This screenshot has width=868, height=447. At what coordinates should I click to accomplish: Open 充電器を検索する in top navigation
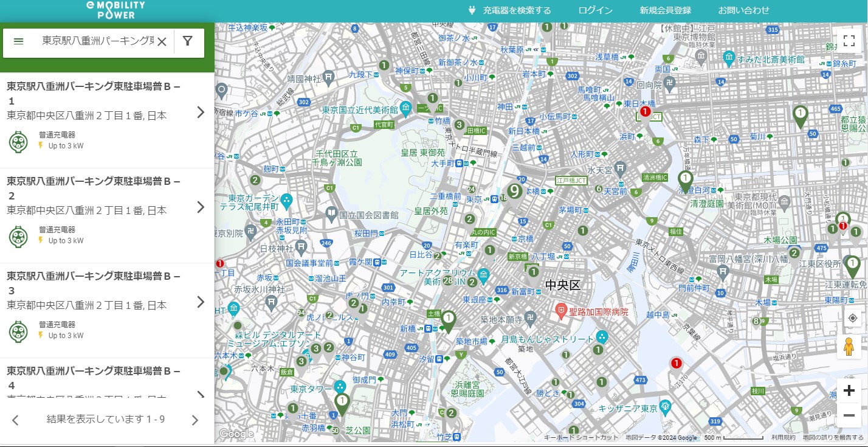click(x=511, y=10)
